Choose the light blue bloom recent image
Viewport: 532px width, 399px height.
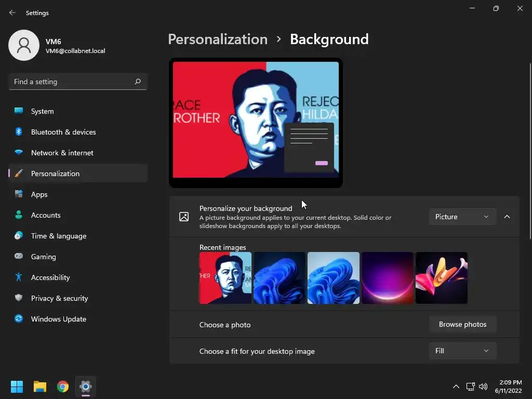pyautogui.click(x=333, y=278)
